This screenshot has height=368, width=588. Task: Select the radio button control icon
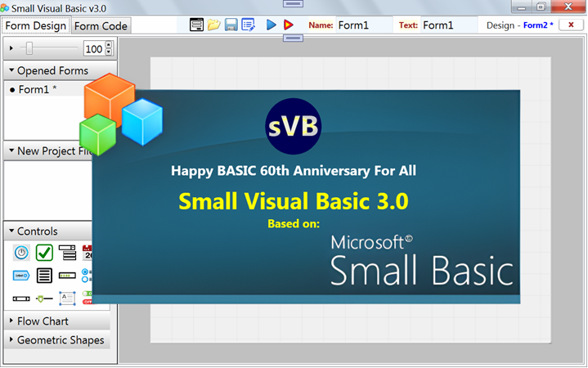[x=87, y=276]
